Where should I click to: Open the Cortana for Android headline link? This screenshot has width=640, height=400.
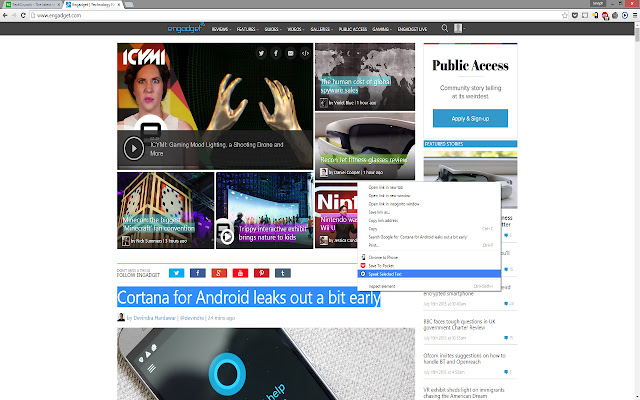(249, 298)
